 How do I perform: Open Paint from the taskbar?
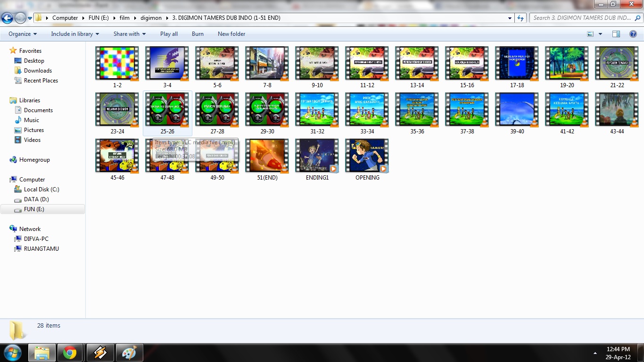[x=129, y=353]
